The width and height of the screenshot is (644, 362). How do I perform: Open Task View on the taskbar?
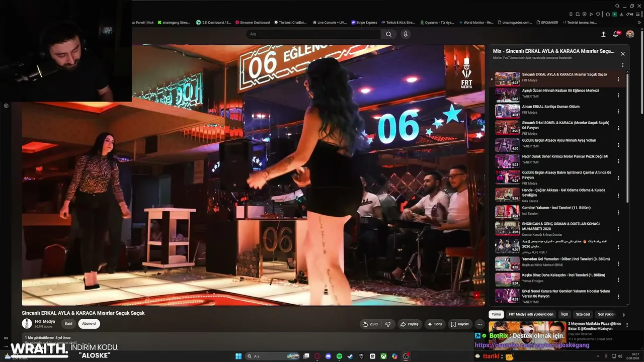306,356
